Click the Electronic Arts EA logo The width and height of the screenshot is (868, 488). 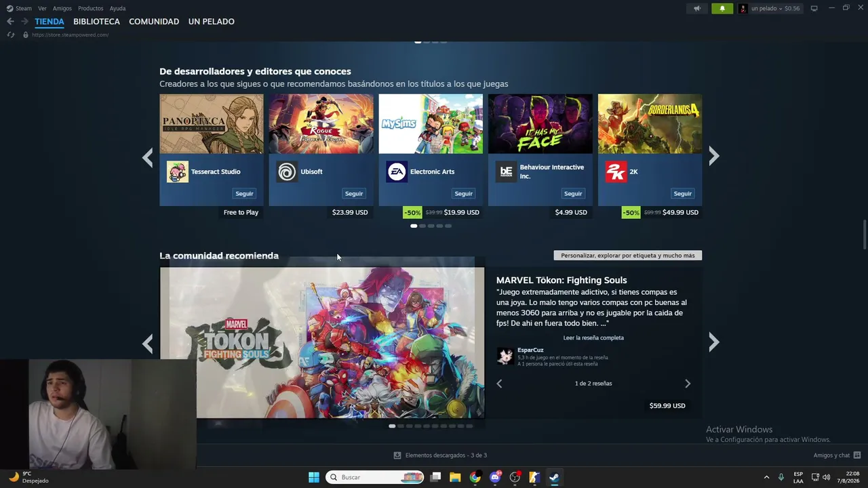pos(397,171)
